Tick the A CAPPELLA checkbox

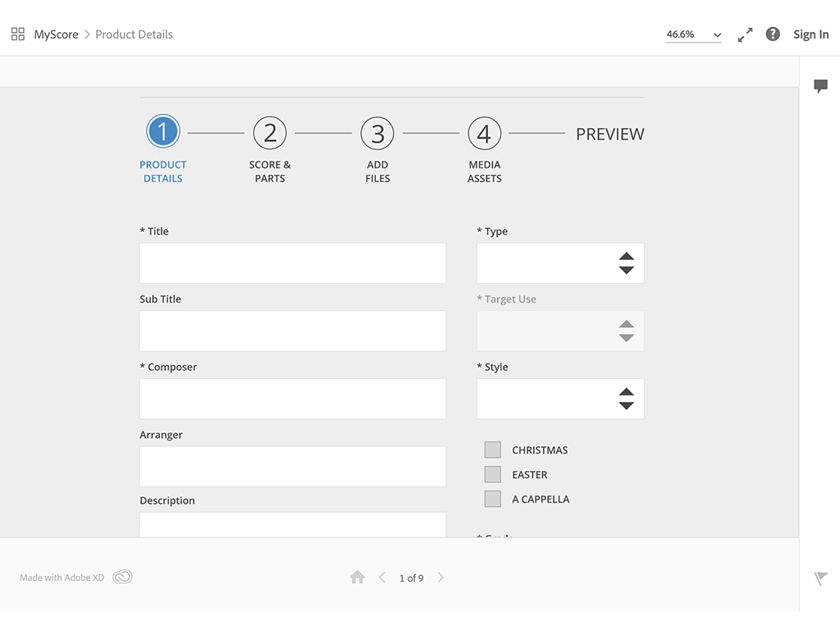492,499
